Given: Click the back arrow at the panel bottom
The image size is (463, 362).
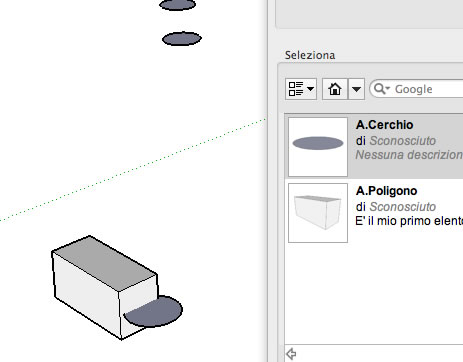Looking at the screenshot, I should tap(291, 353).
